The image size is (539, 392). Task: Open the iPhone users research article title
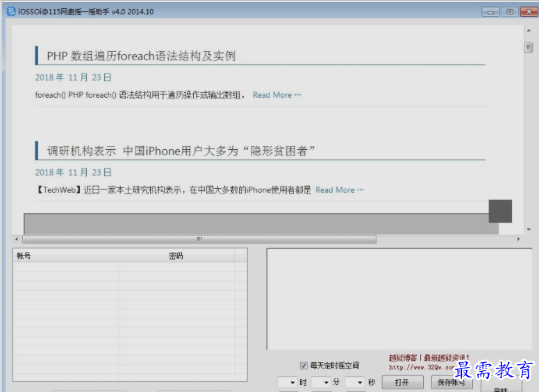[x=181, y=151]
